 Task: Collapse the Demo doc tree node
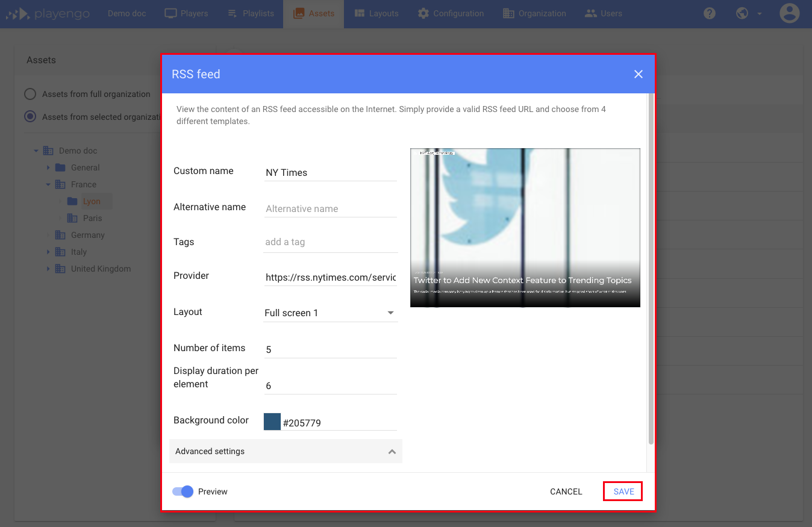[36, 151]
